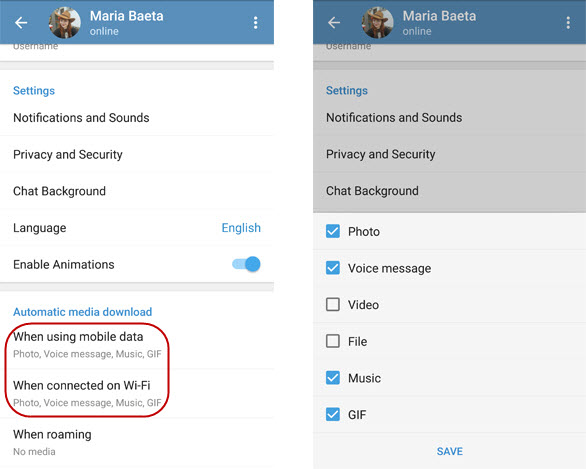This screenshot has height=469, width=586.
Task: Tap the back arrow in right screen header
Action: (334, 23)
